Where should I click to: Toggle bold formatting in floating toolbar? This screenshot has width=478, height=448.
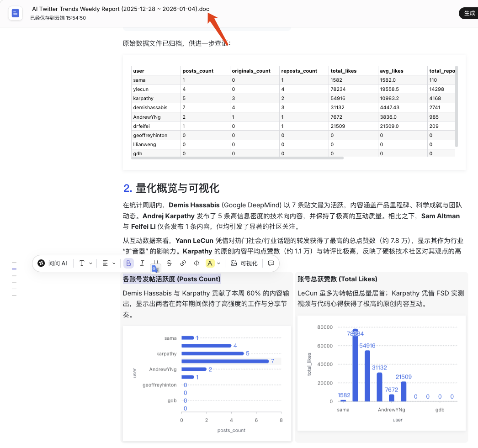pyautogui.click(x=128, y=263)
